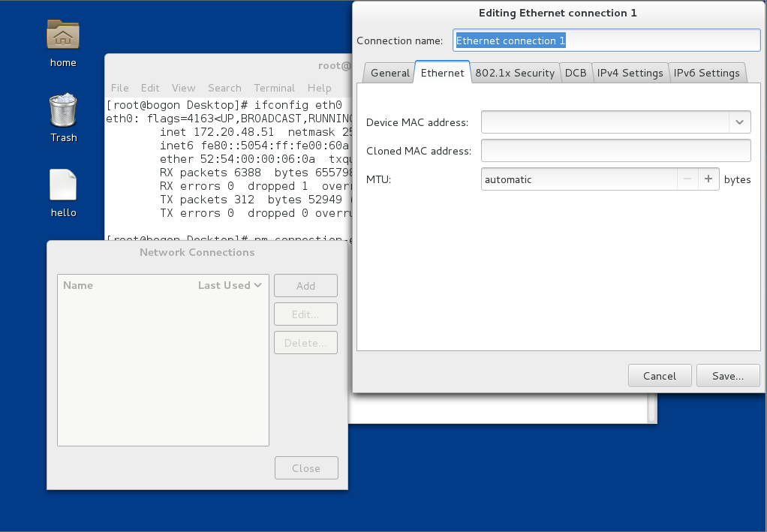
Task: Click the 'Editing Ethernet connection 1' title bar
Action: point(558,14)
